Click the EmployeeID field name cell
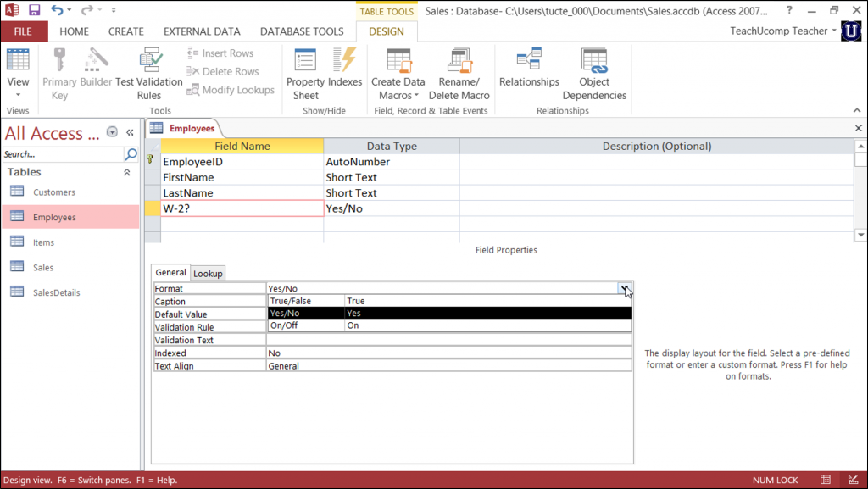This screenshot has width=868, height=489. click(242, 162)
